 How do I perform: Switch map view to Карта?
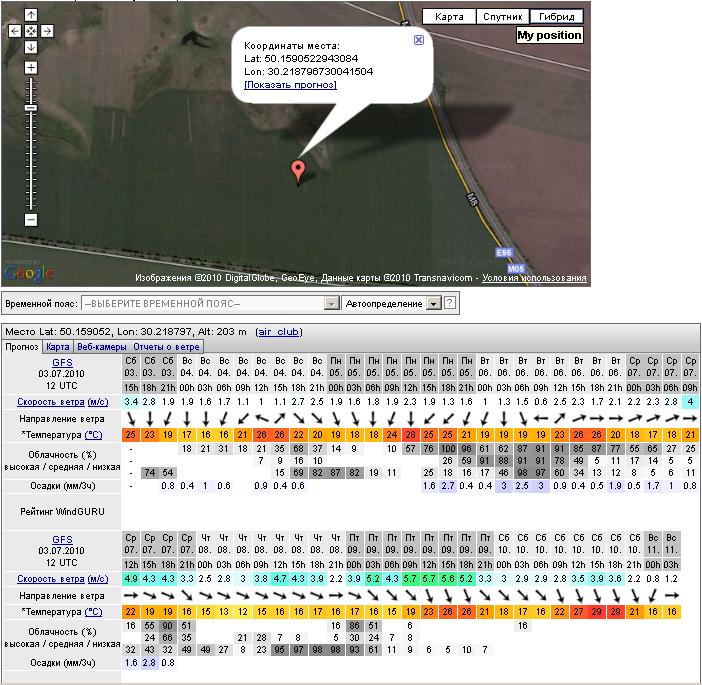pos(449,17)
